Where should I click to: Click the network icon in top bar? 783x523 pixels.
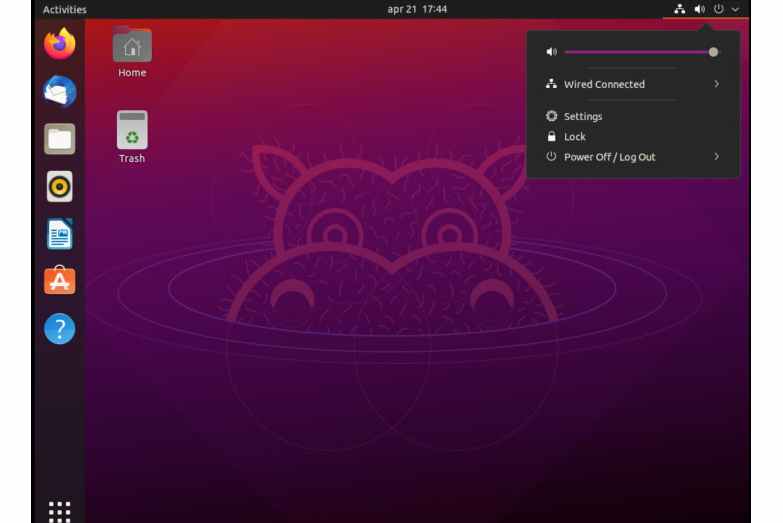(x=680, y=9)
